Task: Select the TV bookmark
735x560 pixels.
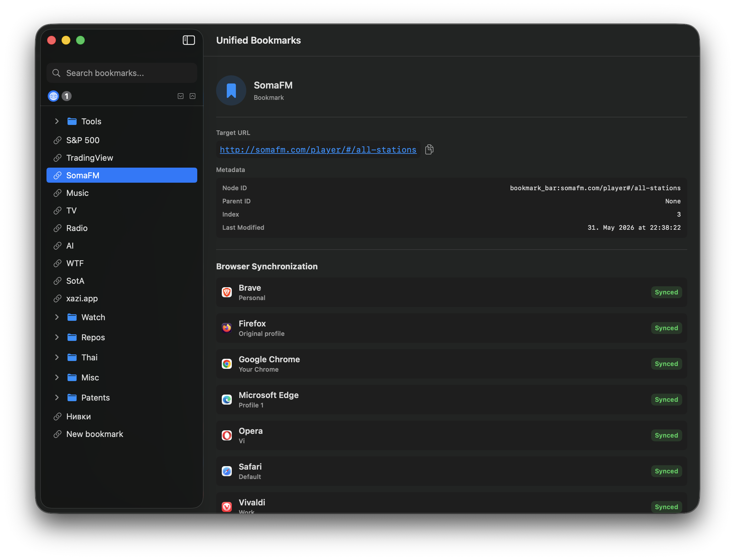Action: click(x=122, y=211)
